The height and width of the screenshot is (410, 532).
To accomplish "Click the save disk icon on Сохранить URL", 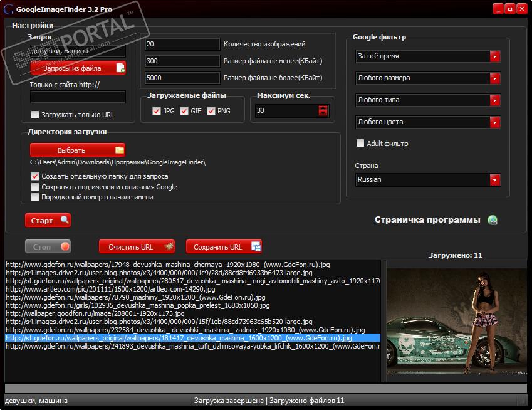I will click(256, 246).
